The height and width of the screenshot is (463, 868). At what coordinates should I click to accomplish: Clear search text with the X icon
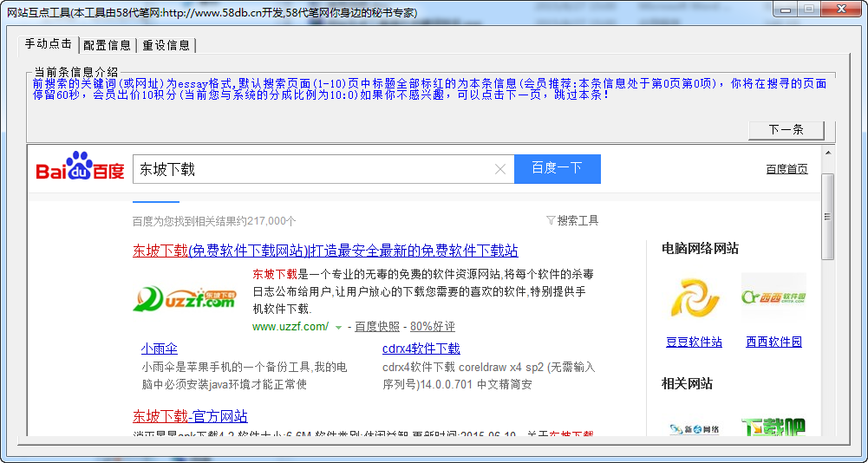click(x=499, y=169)
